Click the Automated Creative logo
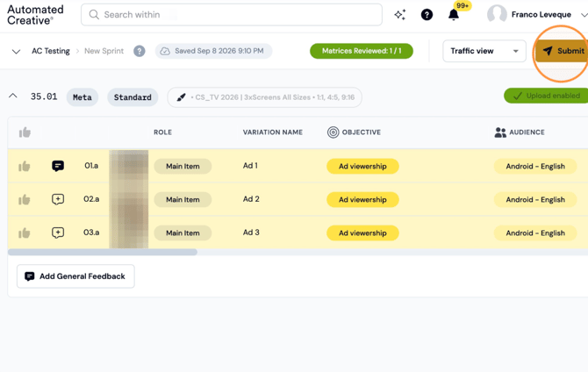This screenshot has width=588, height=372. (x=36, y=15)
